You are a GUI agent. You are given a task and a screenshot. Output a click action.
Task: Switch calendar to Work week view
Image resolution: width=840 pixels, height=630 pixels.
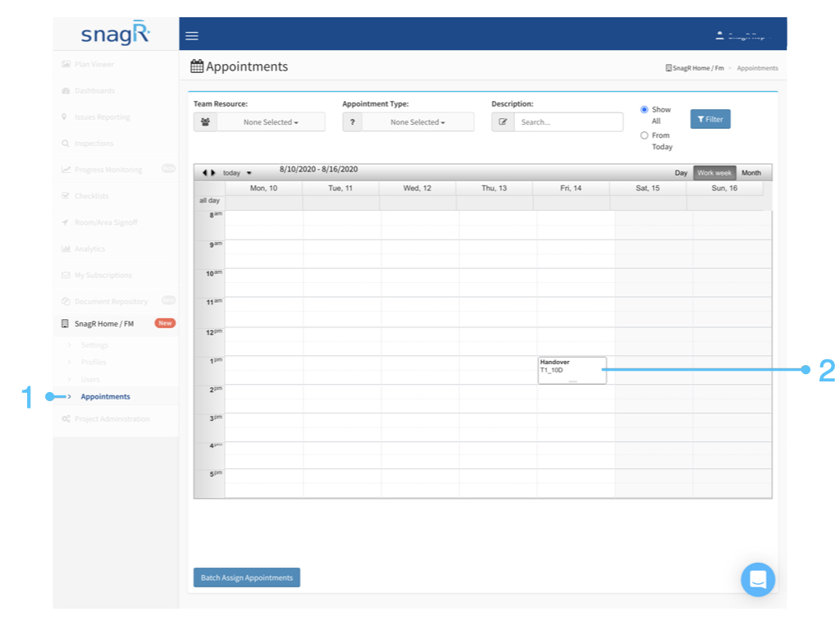point(714,173)
